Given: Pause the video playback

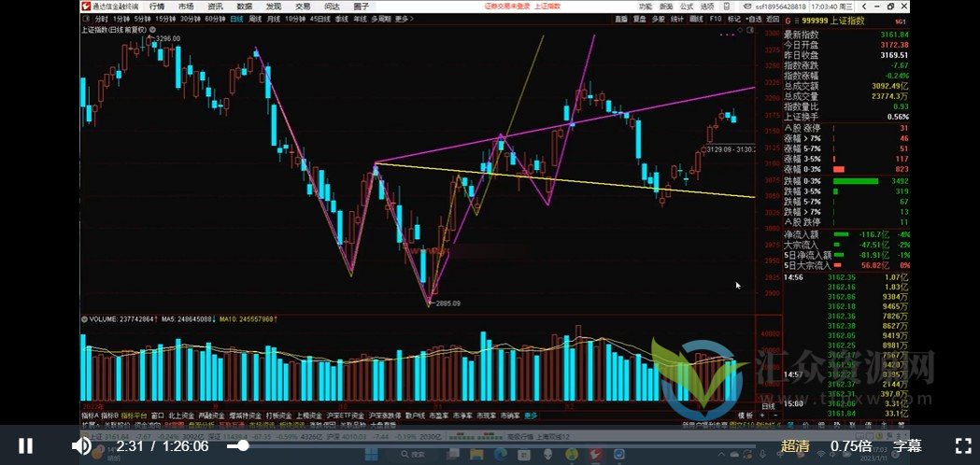Looking at the screenshot, I should coord(26,446).
